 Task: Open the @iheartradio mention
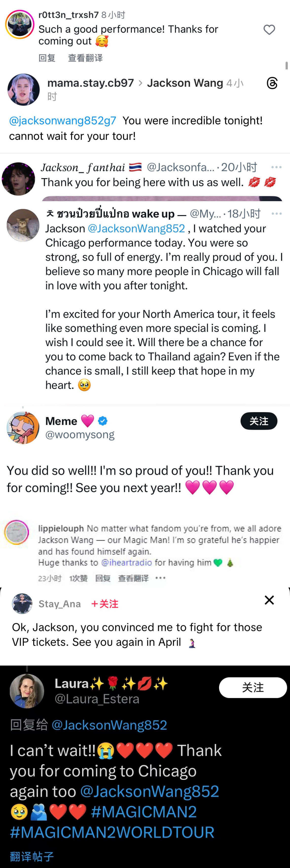tap(126, 562)
